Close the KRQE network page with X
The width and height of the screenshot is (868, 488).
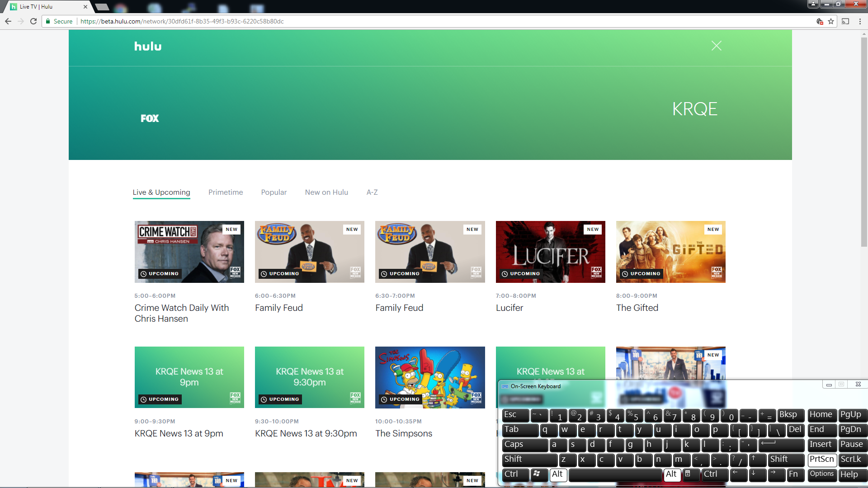[x=716, y=46]
